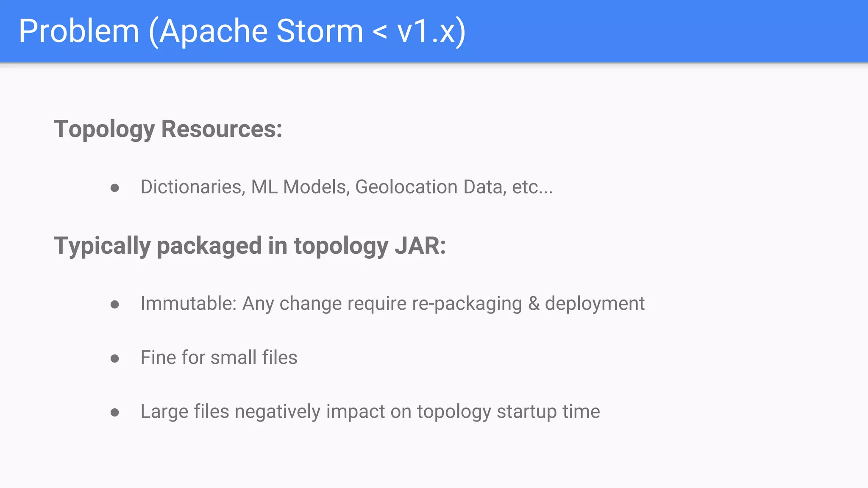Click the 'Typically packaged in topology JAR:' heading
This screenshot has height=488, width=868.
tap(250, 246)
